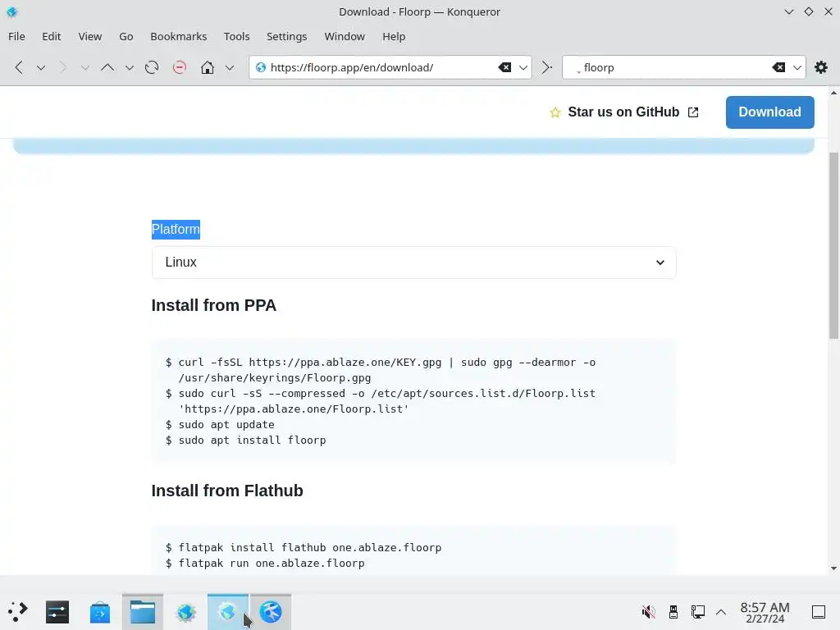Viewport: 840px width, 630px height.
Task: Expand the Up arrow history dropdown
Action: click(129, 68)
